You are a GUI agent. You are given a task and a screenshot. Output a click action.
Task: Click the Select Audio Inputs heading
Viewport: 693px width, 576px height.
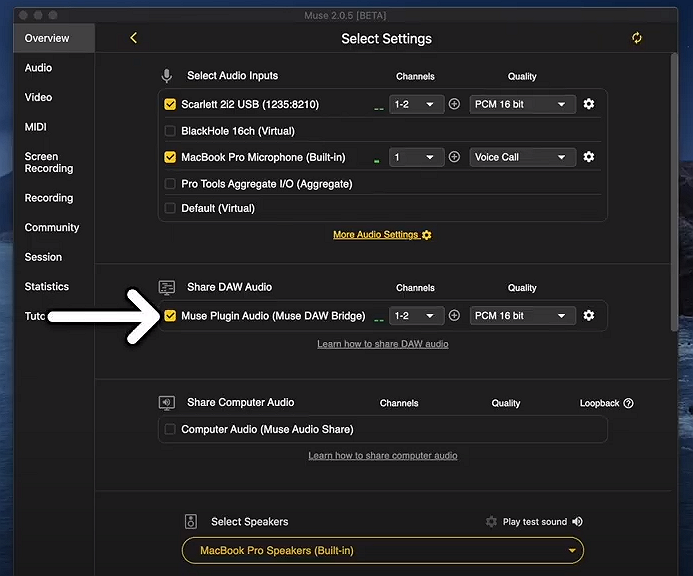tap(232, 76)
